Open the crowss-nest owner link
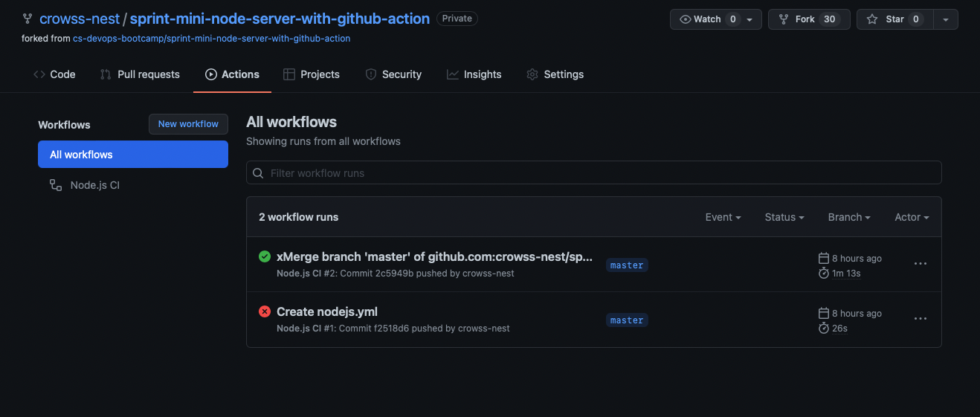This screenshot has height=417, width=980. point(80,19)
